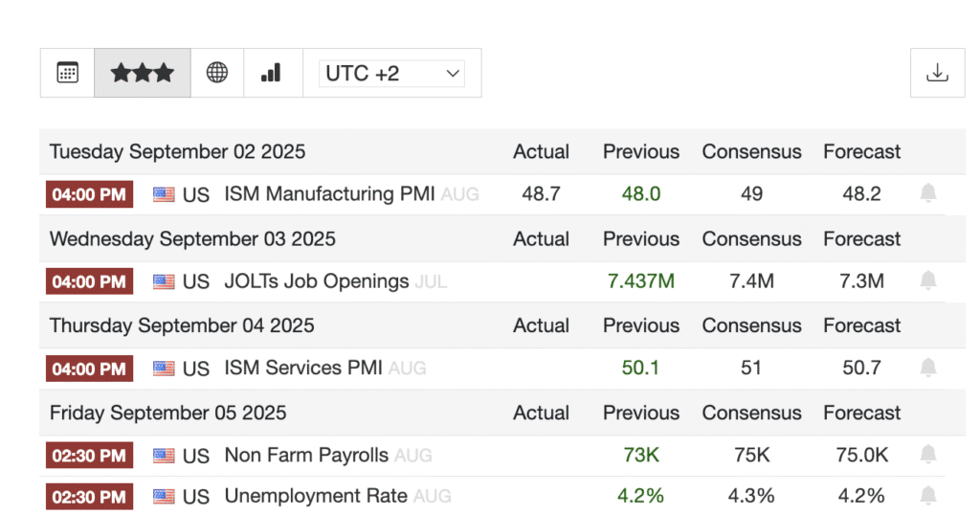980x515 pixels.
Task: Click the calendar date picker icon
Action: [67, 73]
